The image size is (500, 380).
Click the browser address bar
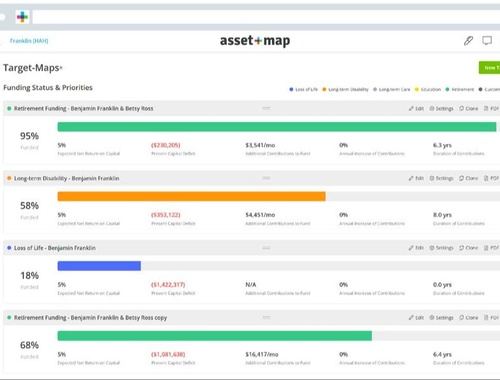(x=266, y=17)
